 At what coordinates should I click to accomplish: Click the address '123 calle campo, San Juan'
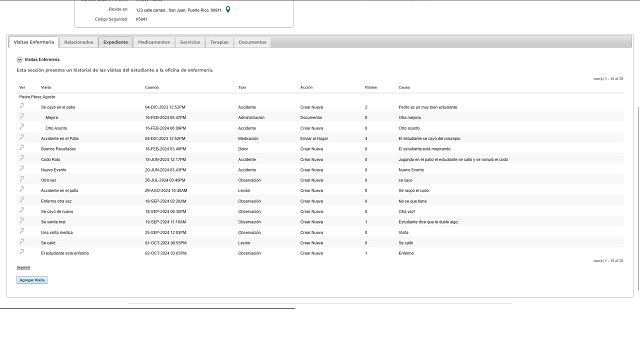point(179,11)
